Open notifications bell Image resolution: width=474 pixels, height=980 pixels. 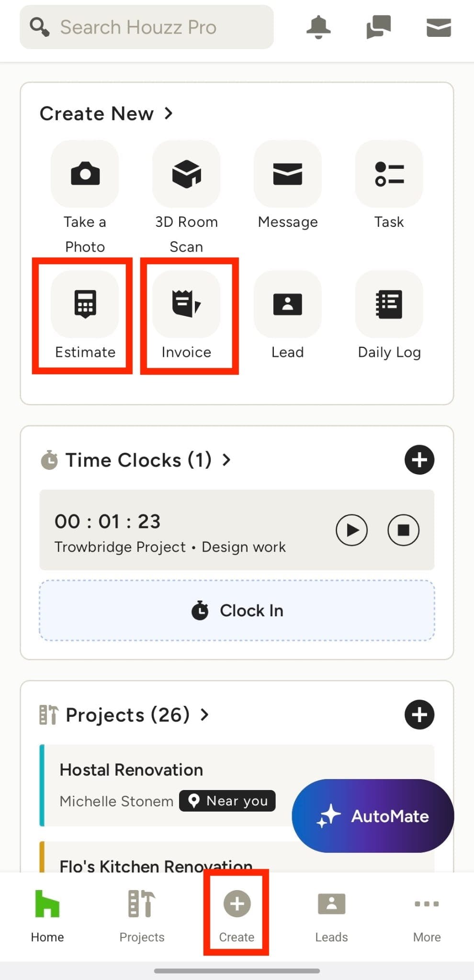tap(318, 27)
